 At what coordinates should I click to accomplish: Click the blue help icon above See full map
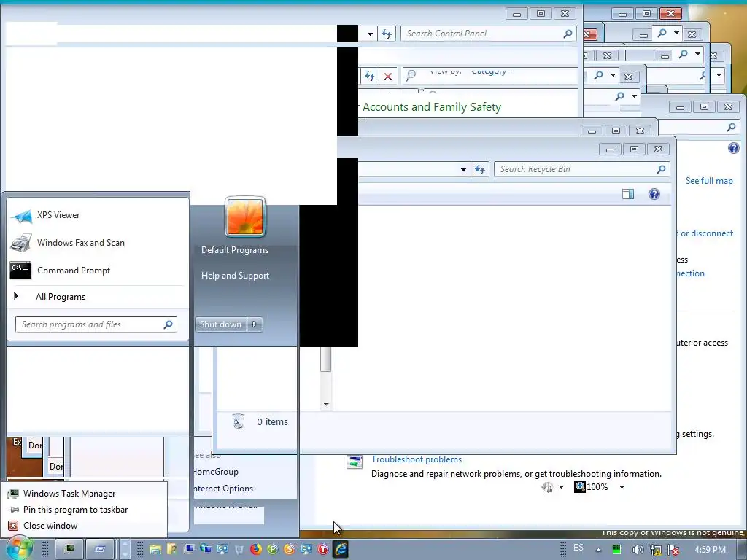pos(734,148)
